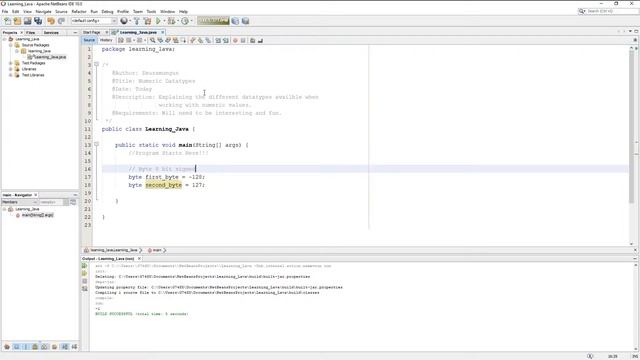Click the New Project toolbar icon
Screen dimensions: 640x360
coord(18,21)
